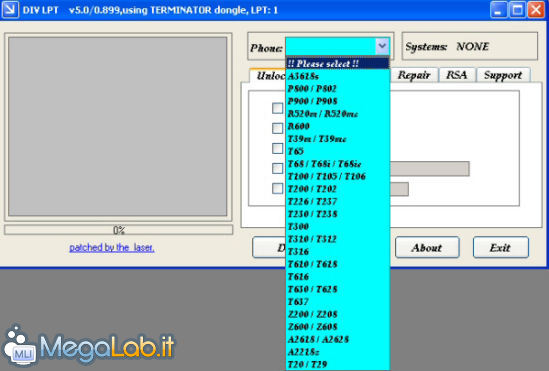
Task: Click the Exit button
Action: [x=501, y=247]
